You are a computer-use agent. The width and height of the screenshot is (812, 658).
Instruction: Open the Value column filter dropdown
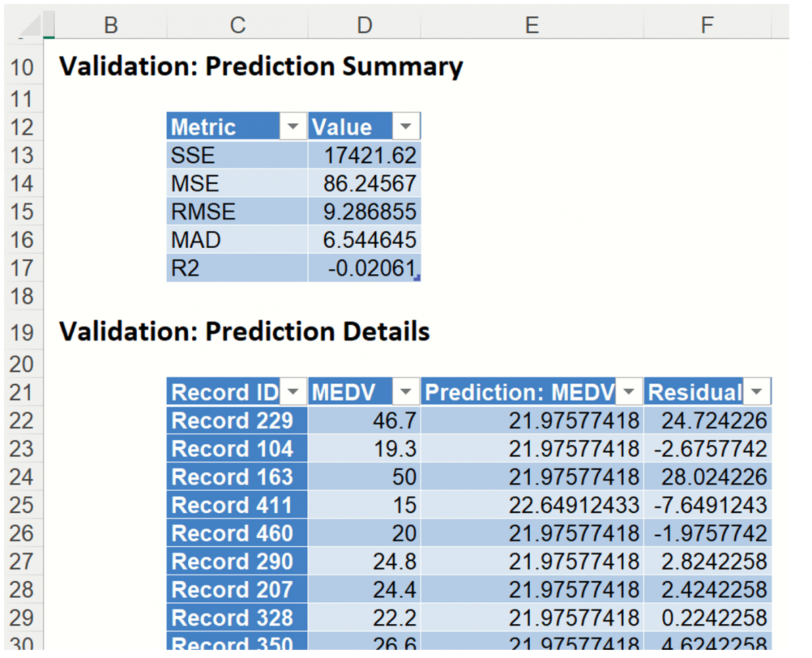(406, 127)
